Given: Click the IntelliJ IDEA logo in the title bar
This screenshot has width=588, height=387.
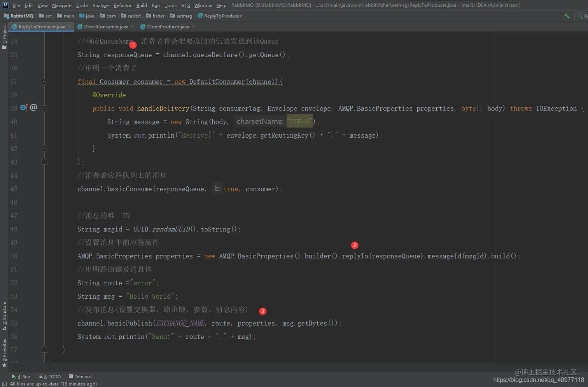Looking at the screenshot, I should tap(5, 5).
